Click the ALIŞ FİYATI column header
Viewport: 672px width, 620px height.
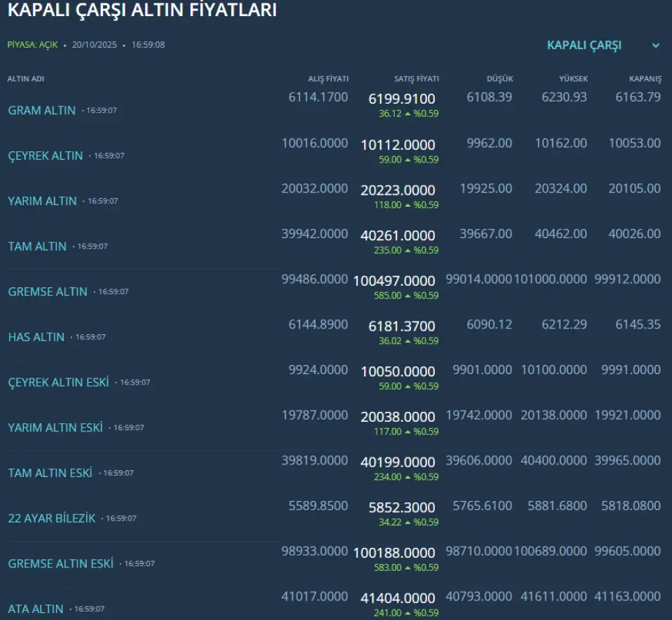coord(328,79)
